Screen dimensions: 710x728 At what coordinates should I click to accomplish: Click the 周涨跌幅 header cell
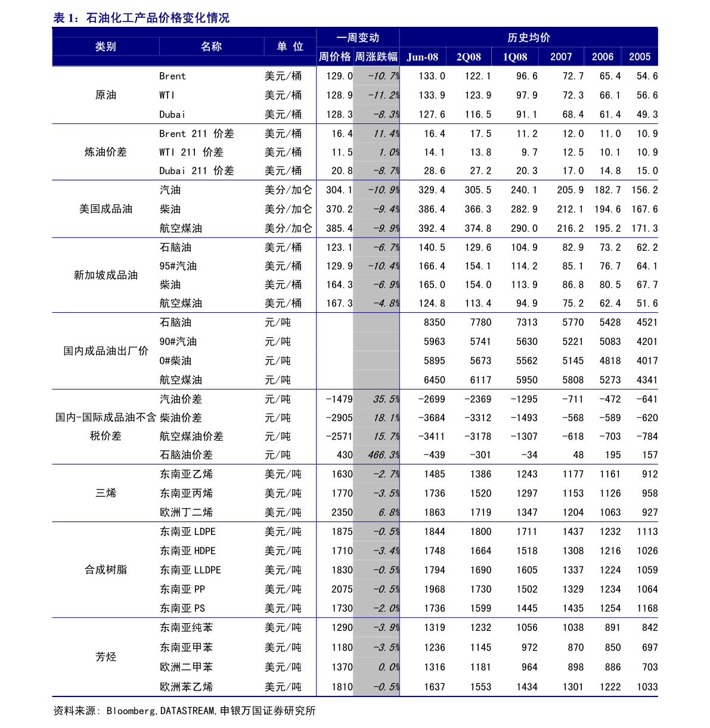(376, 57)
